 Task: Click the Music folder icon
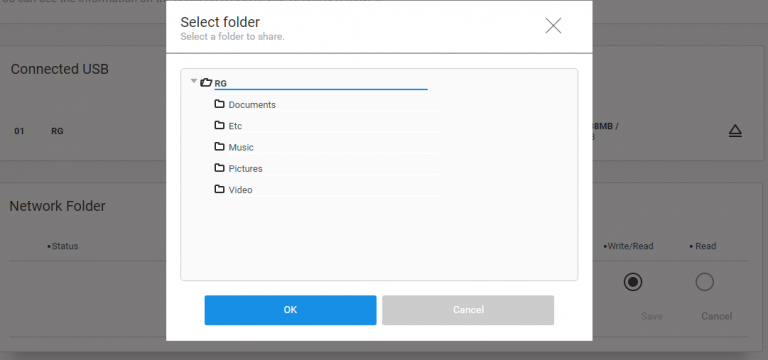(x=219, y=146)
